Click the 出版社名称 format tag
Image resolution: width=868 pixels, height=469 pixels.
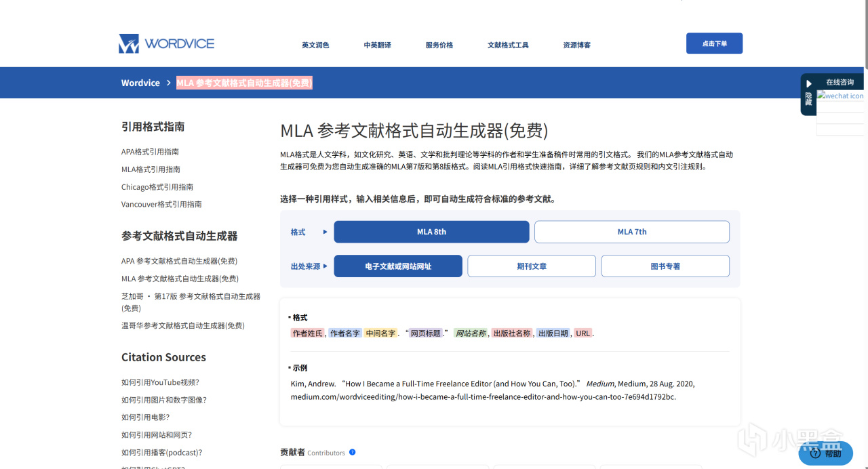tap(512, 333)
